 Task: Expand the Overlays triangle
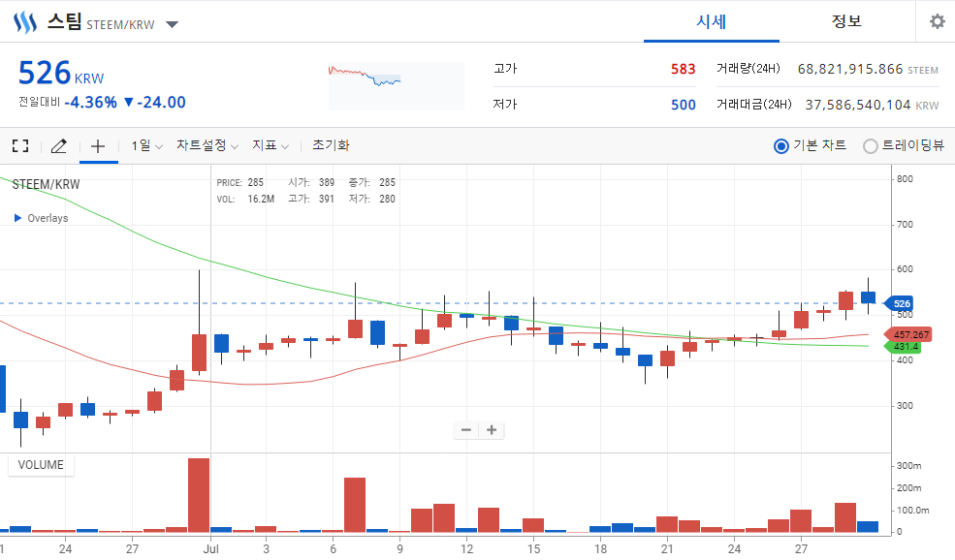coord(17,218)
